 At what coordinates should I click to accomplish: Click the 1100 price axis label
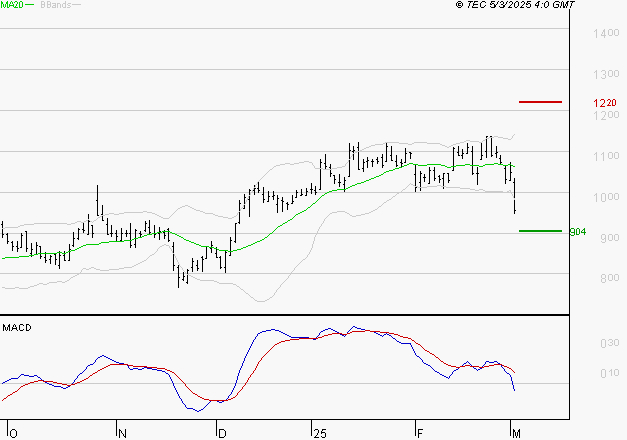(x=606, y=156)
